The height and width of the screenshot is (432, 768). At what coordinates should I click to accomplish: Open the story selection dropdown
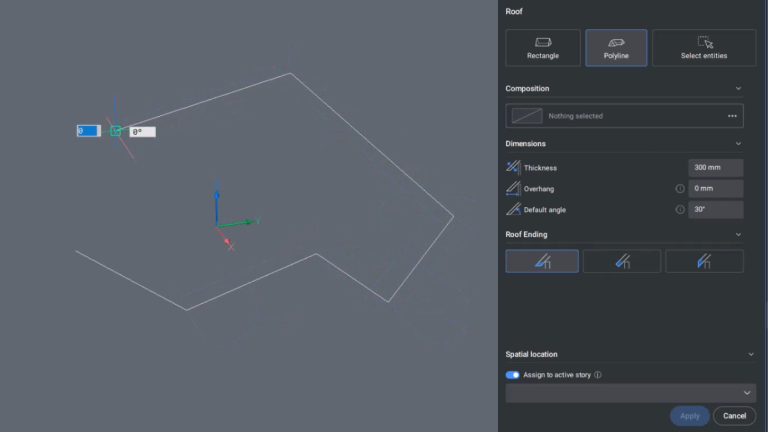pos(630,393)
